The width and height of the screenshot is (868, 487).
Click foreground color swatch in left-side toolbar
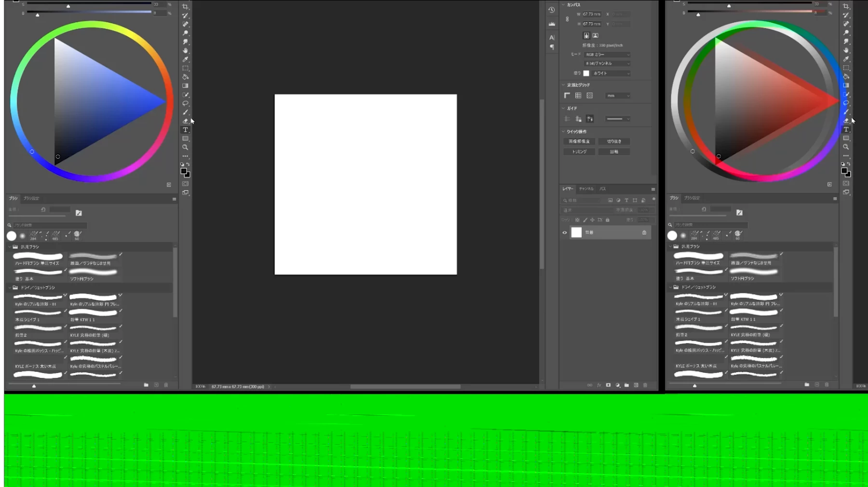[184, 171]
